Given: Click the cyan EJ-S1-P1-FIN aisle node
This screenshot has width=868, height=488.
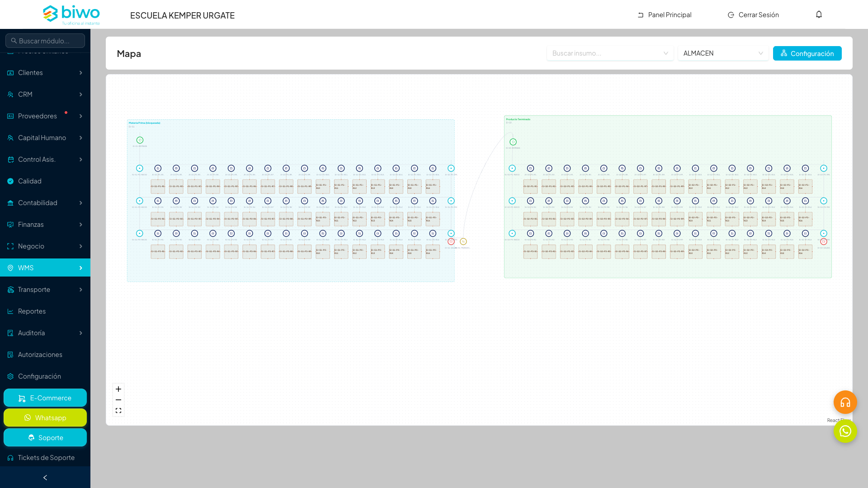Looking at the screenshot, I should [x=451, y=168].
